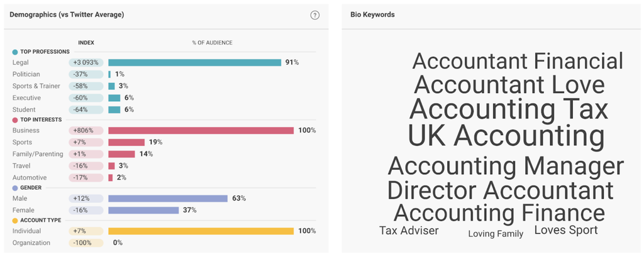Click the Female 37% gender bar
Viewport: 644px width, 257px height.
pos(143,210)
